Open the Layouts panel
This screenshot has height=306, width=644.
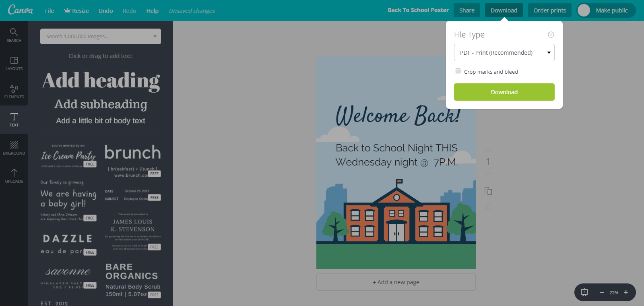[14, 63]
